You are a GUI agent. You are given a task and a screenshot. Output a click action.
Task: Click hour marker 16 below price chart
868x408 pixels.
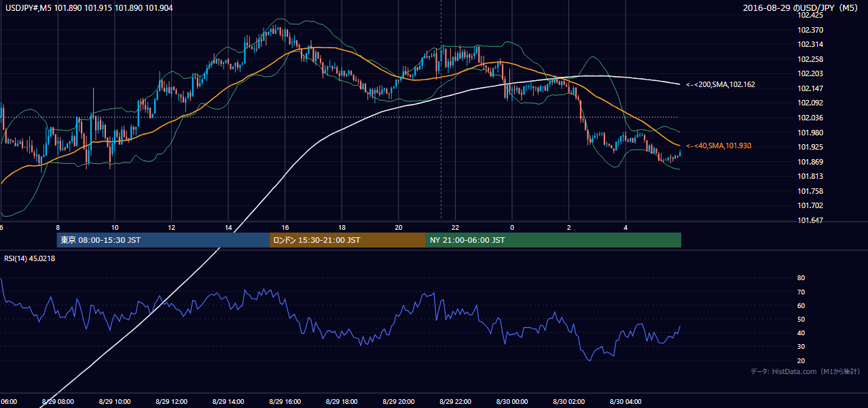pos(285,228)
